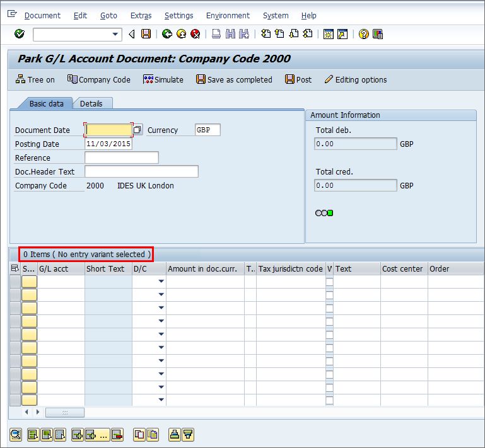The width and height of the screenshot is (485, 448).
Task: Click the red Cancel icon in toolbar
Action: (195, 33)
